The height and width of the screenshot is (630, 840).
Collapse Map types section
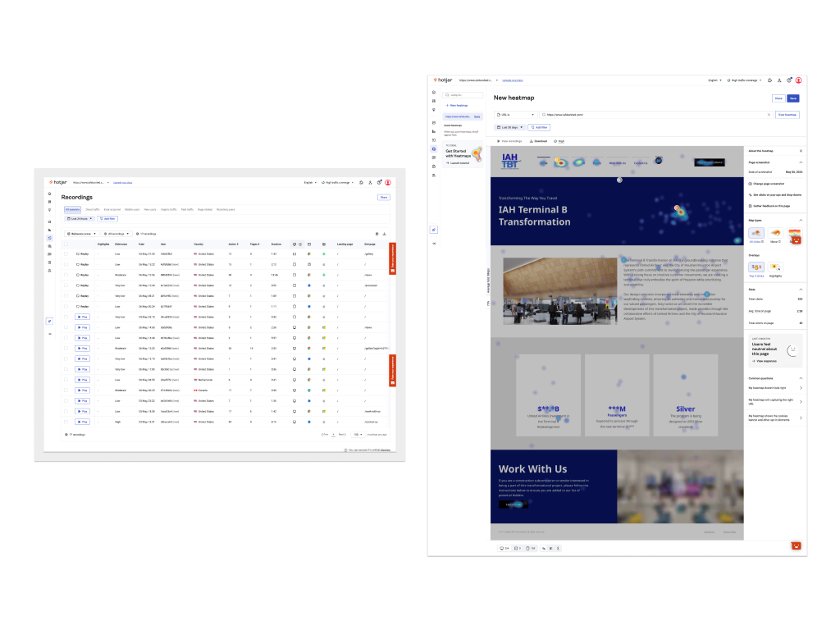tap(801, 220)
